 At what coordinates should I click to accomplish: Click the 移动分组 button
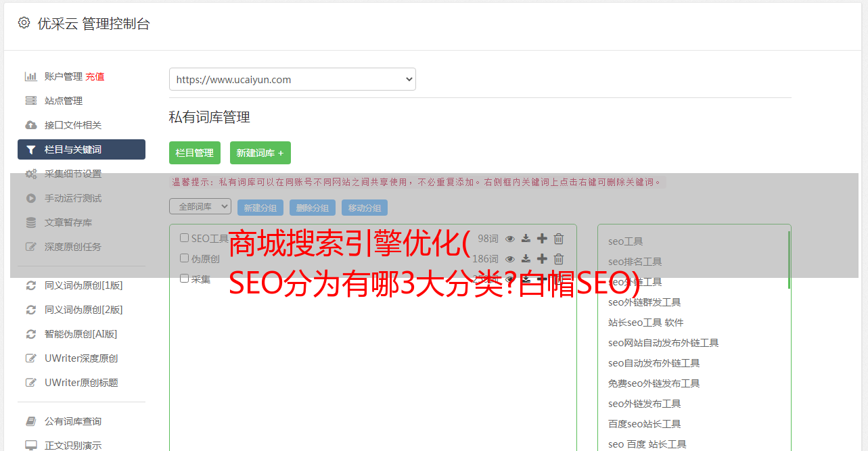pos(365,208)
